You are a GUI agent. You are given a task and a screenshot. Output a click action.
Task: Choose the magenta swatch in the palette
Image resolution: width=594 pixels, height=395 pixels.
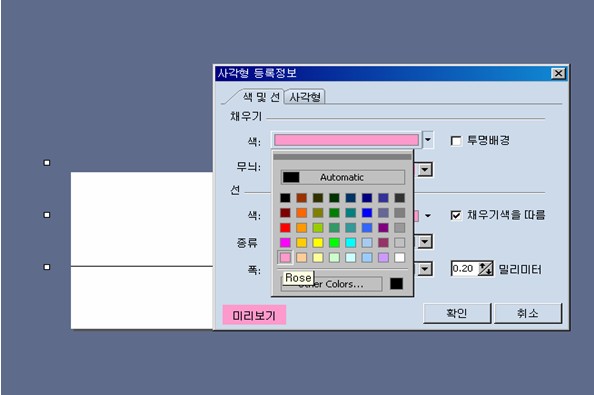point(285,243)
